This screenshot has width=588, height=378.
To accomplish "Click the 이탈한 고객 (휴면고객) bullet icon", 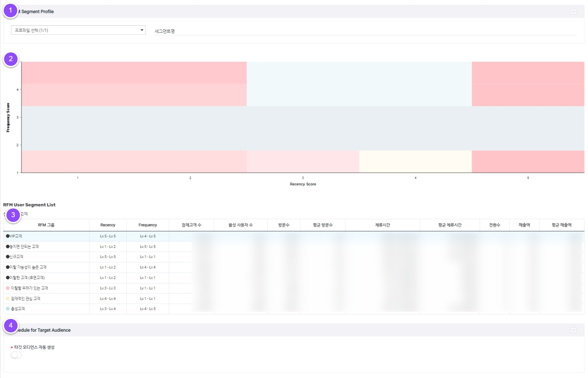I will point(8,278).
